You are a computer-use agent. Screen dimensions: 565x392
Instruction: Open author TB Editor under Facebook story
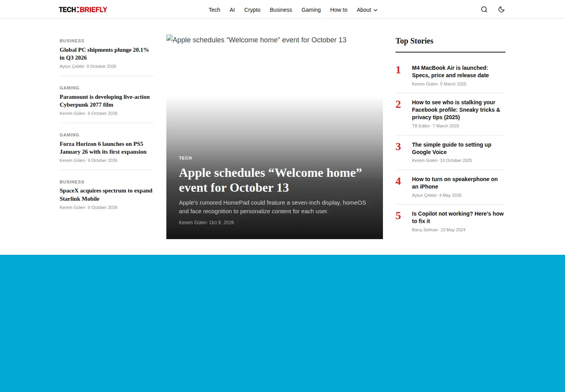coord(421,126)
